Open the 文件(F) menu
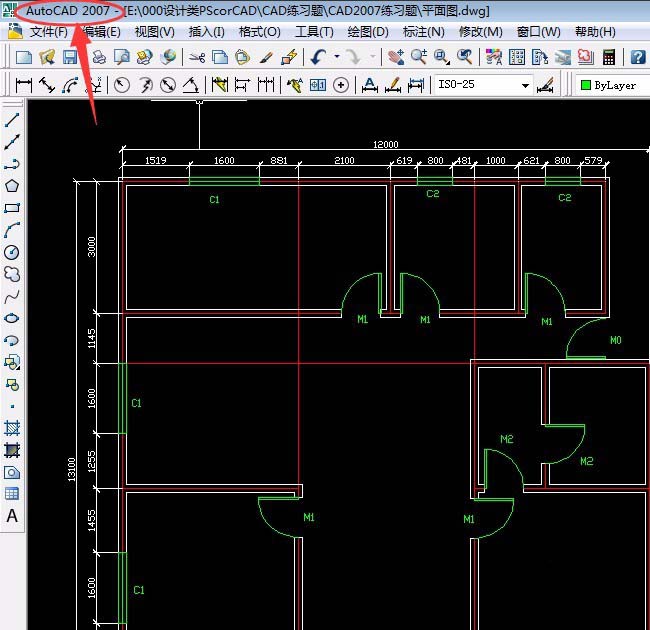650x630 pixels. [49, 32]
